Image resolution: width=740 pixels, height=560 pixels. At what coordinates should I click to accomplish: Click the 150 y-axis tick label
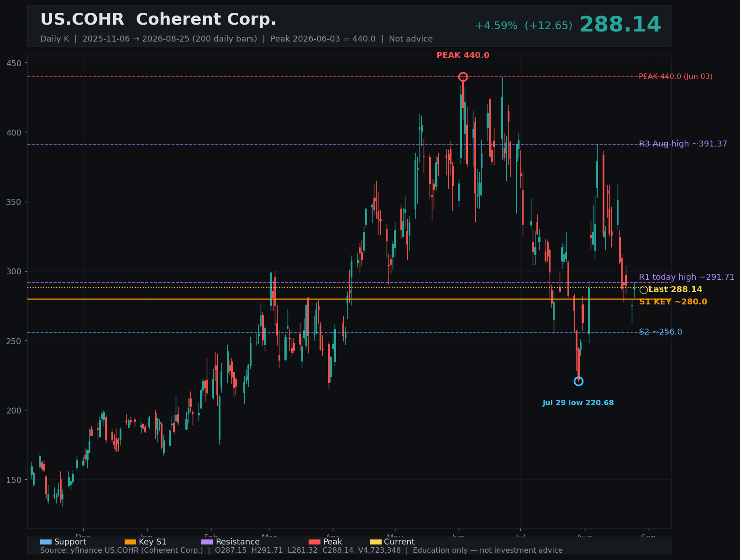pyautogui.click(x=14, y=480)
